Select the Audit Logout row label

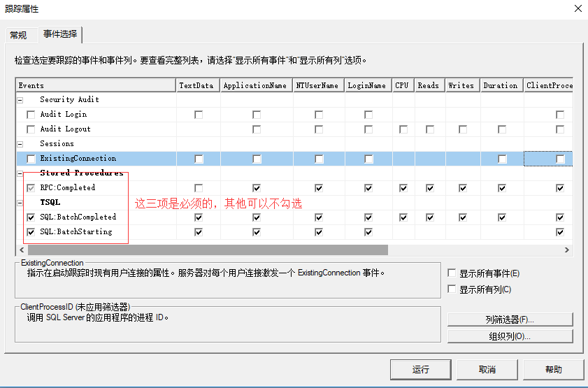click(65, 129)
